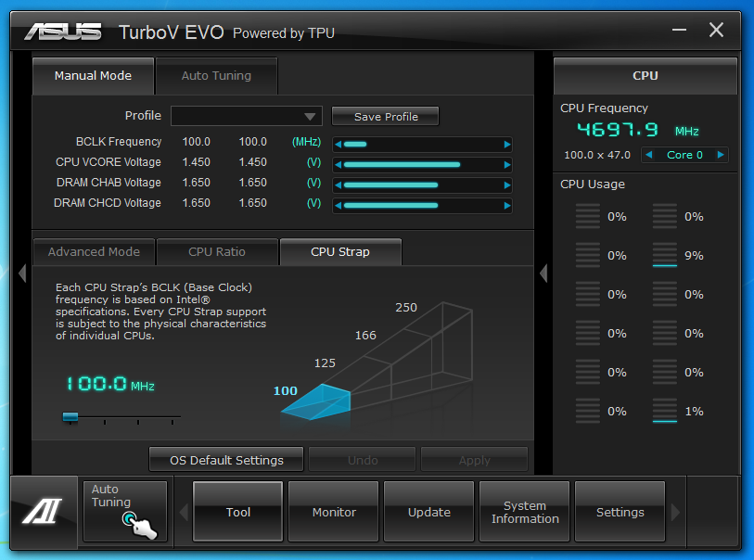Viewport: 754px width, 560px height.
Task: Click the Apply button
Action: (x=474, y=460)
